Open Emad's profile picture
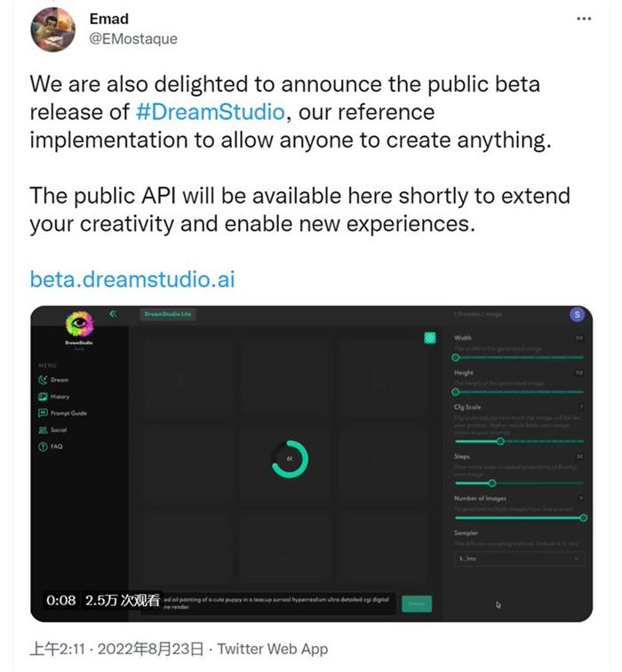622x672 pixels. pyautogui.click(x=52, y=29)
